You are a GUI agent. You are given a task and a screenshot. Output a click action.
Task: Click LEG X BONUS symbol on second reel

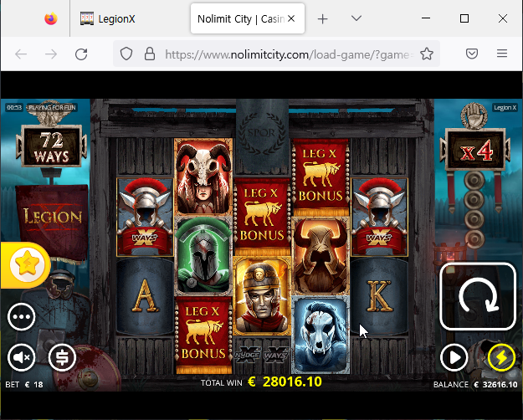coord(203,335)
